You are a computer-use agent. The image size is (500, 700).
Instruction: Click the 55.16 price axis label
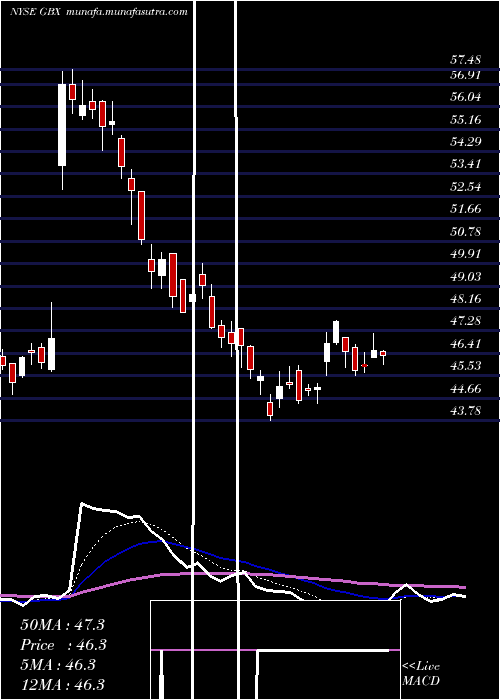tap(465, 119)
